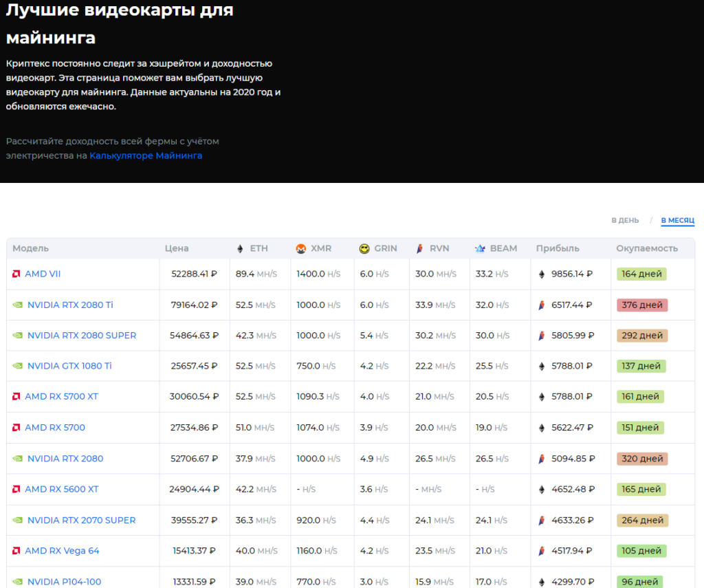Click the Ethereum profit icon in the AMD VII row

[541, 274]
